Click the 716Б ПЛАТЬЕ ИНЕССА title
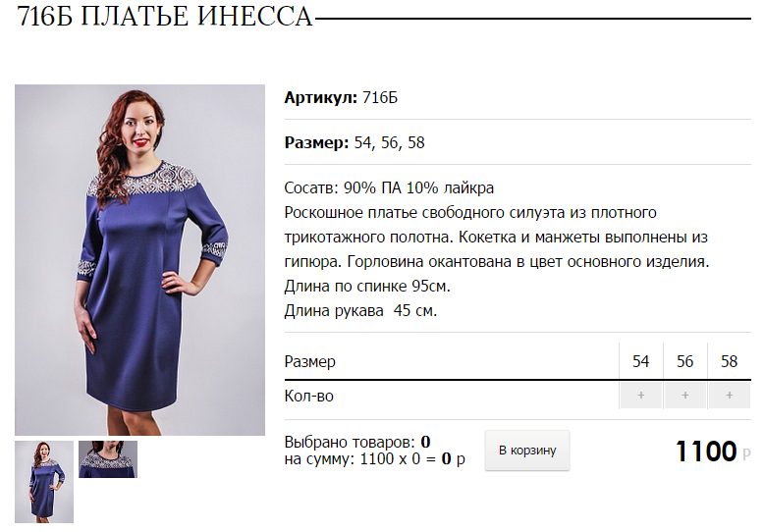The image size is (764, 532). [x=165, y=16]
